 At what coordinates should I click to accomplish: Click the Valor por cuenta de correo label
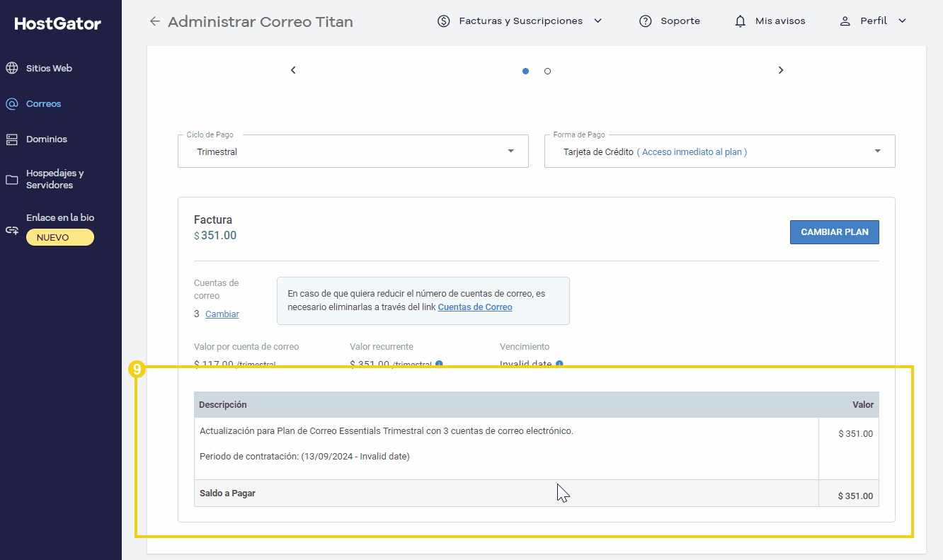click(246, 347)
